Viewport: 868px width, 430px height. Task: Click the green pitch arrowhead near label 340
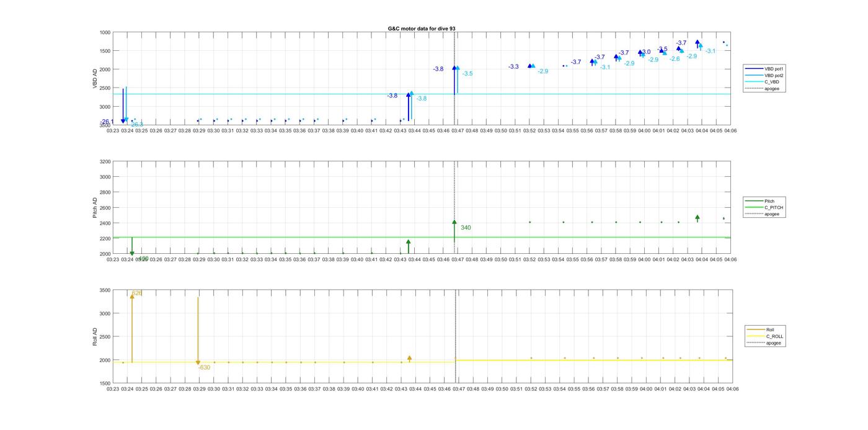[454, 222]
